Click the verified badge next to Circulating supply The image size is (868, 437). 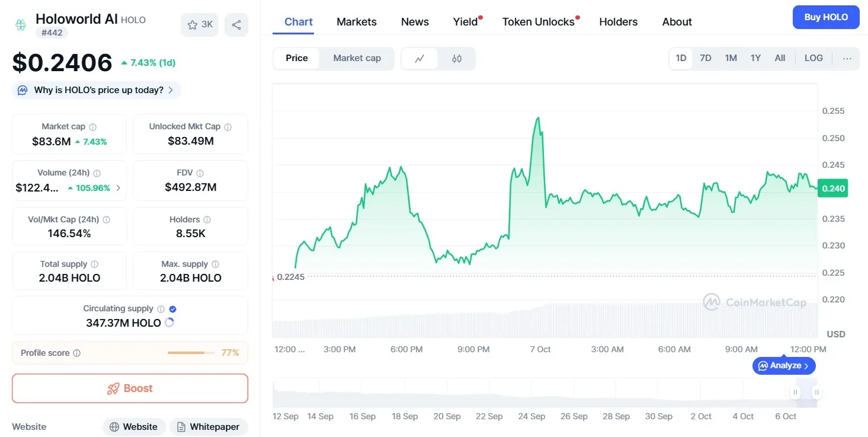[172, 308]
